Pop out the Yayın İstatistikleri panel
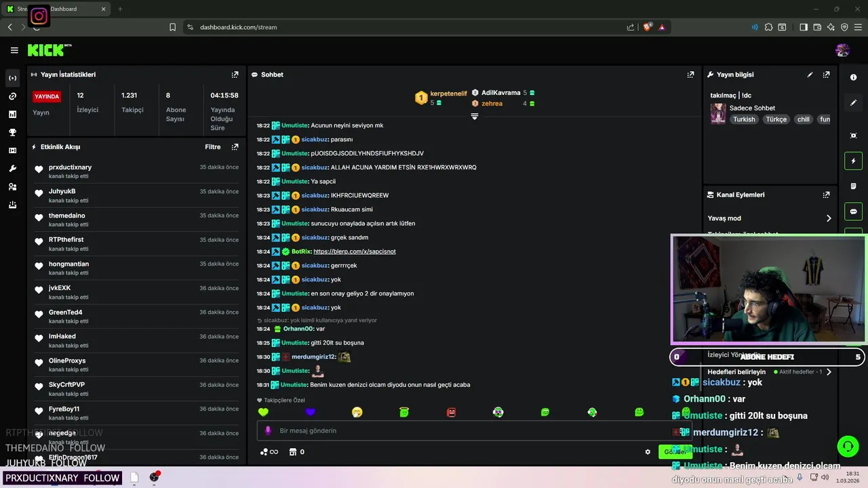The width and height of the screenshot is (868, 488). pyautogui.click(x=235, y=75)
